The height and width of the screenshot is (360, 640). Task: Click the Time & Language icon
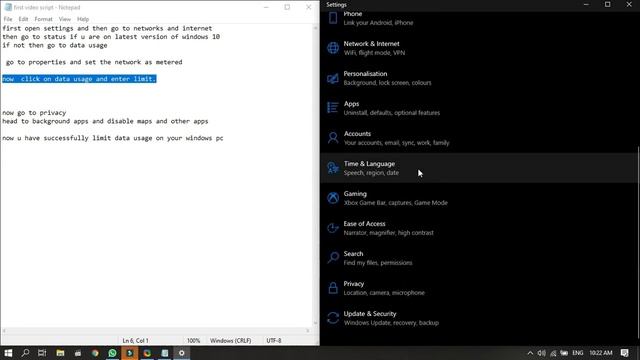333,168
